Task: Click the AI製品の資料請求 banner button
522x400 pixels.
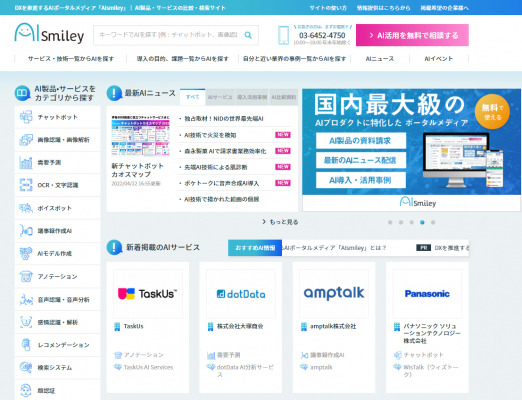Action: 361,141
